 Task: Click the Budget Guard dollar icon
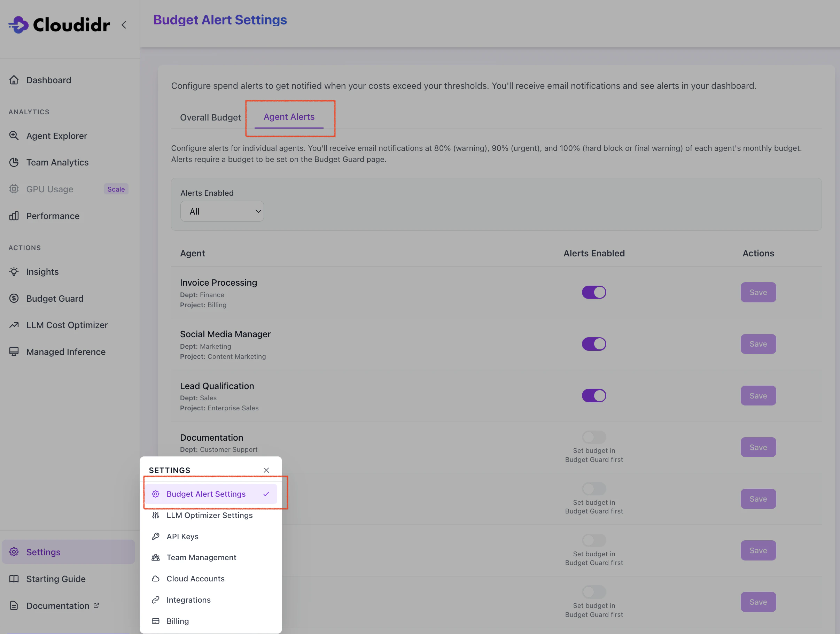(x=14, y=298)
